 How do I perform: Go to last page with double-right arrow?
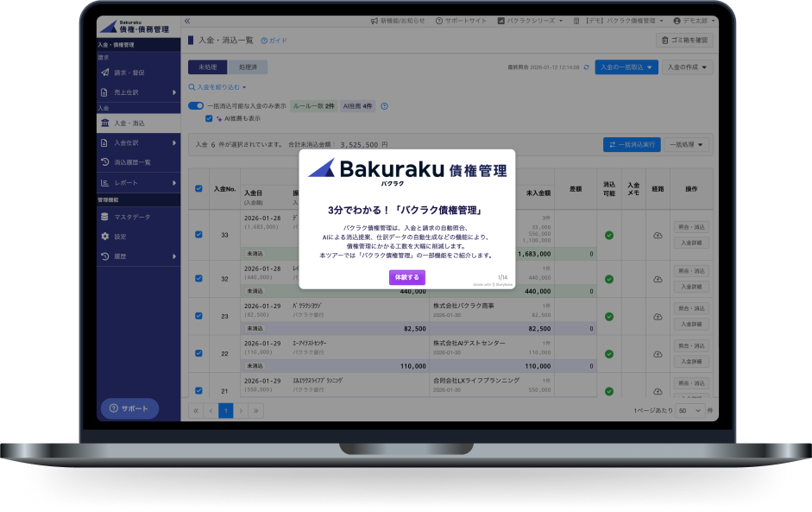(x=255, y=411)
